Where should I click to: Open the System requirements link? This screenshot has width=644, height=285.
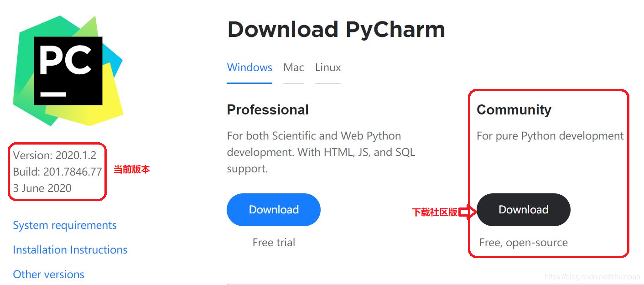[x=65, y=225]
